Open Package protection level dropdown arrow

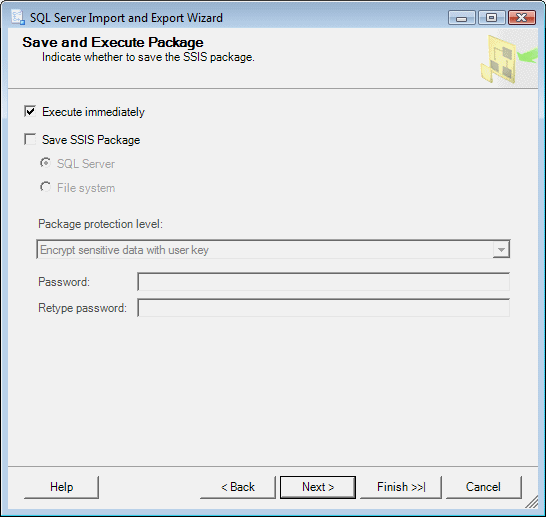tap(501, 250)
